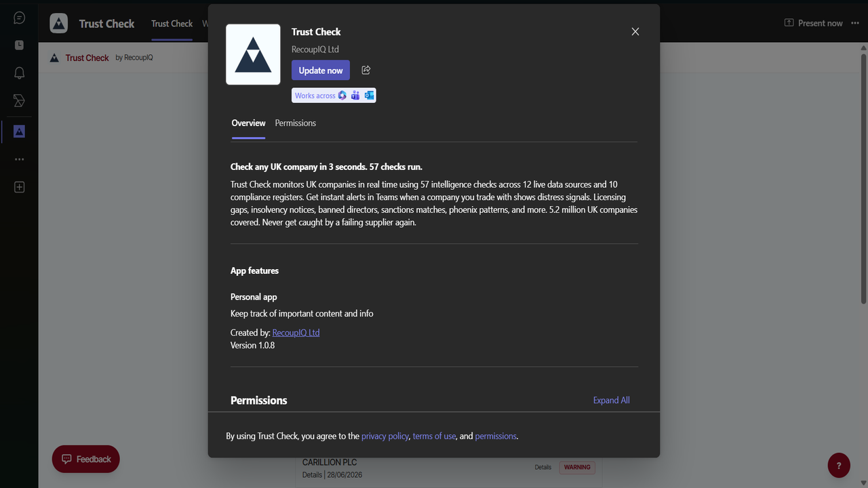Click the WARNING badge on the Carillion row

(x=577, y=467)
